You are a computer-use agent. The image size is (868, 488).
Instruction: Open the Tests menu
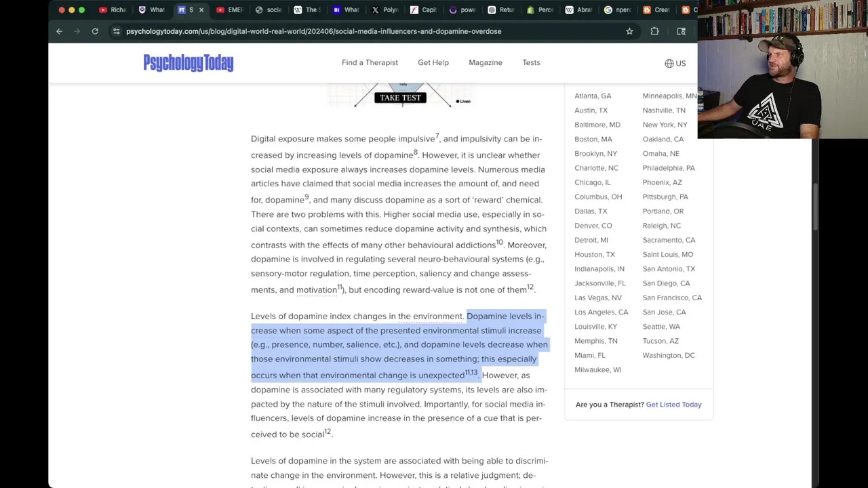(x=531, y=62)
